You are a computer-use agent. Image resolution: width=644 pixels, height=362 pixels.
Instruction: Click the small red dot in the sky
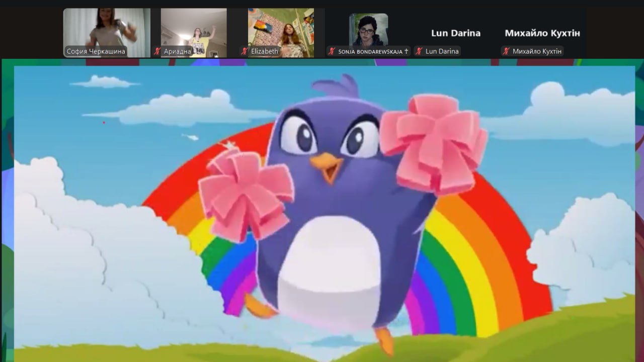[x=104, y=122]
